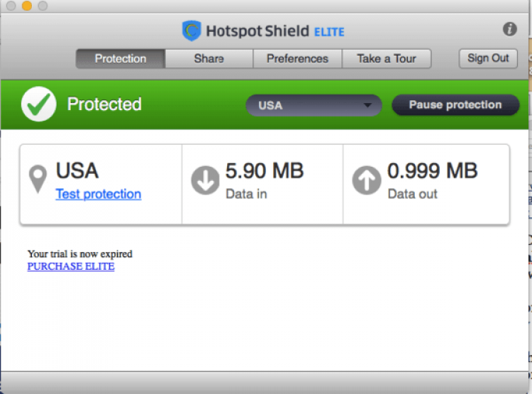Select the Take a Tour tab
This screenshot has height=394, width=532.
[x=387, y=59]
